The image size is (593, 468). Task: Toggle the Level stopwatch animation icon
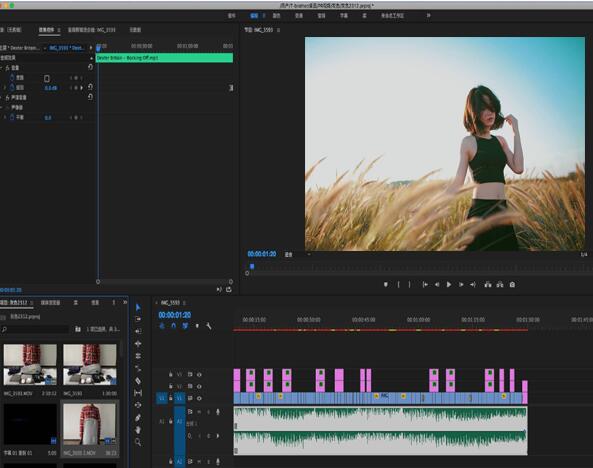coord(12,87)
